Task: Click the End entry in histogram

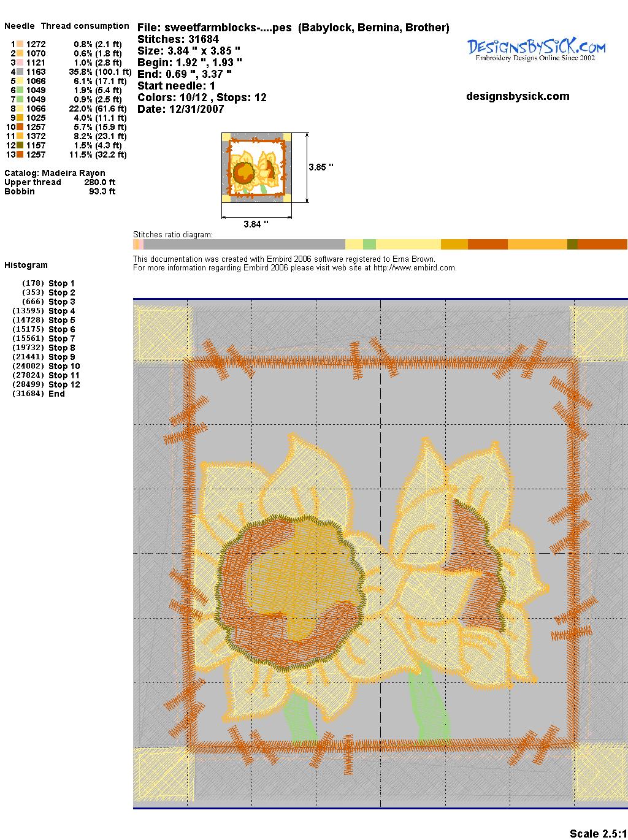Action: click(56, 394)
